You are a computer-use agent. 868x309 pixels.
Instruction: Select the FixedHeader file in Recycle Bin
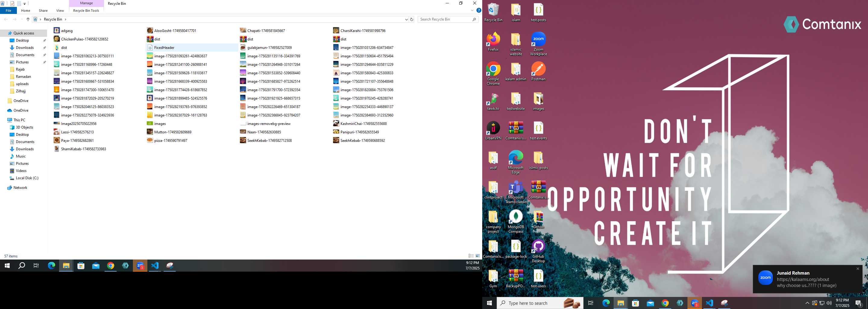(x=192, y=48)
